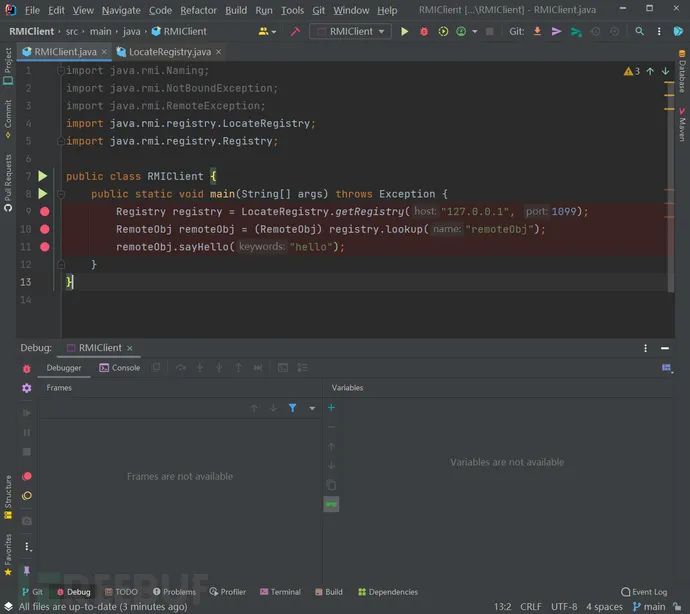Open profiler run options dropdown arrow
Screen dimensions: 690x614
(474, 32)
